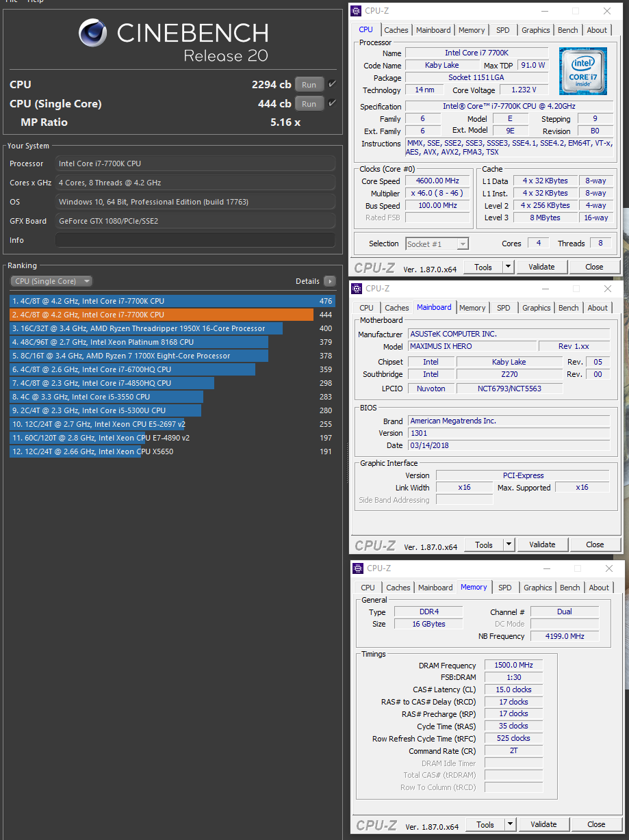Click the CPU-Z title icon of the top window
Viewport: 629px width, 840px height.
357,10
